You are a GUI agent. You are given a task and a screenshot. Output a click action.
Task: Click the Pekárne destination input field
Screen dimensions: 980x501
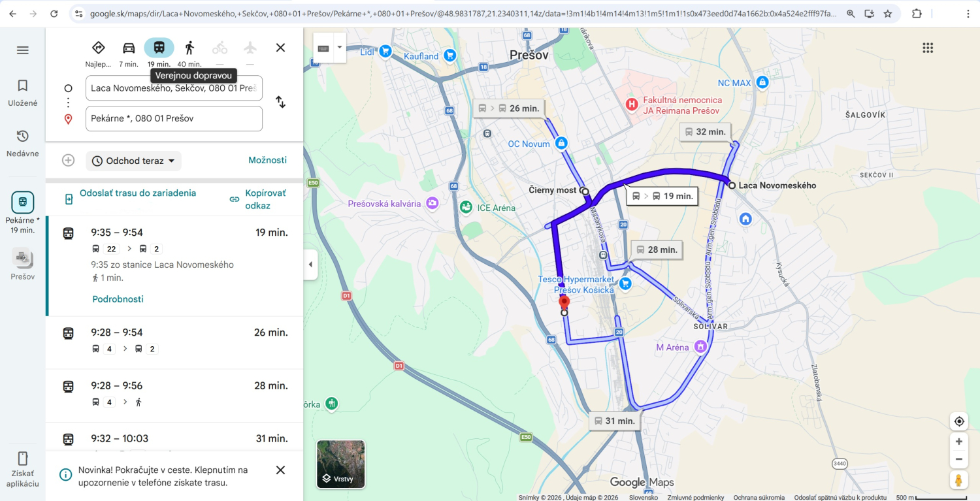[x=174, y=119]
